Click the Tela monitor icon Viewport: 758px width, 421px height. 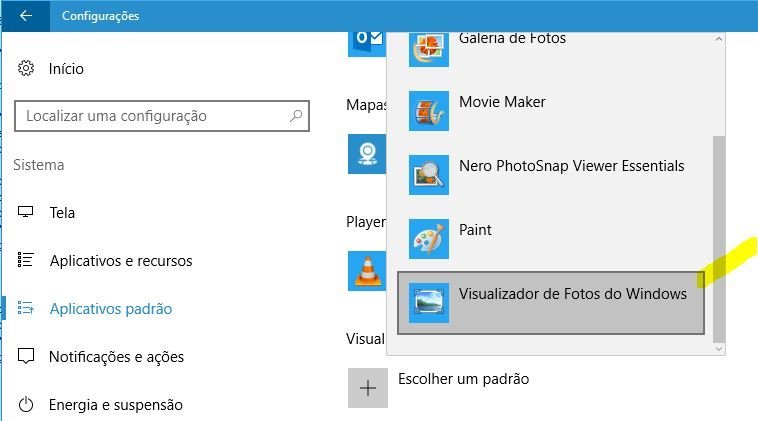point(26,212)
